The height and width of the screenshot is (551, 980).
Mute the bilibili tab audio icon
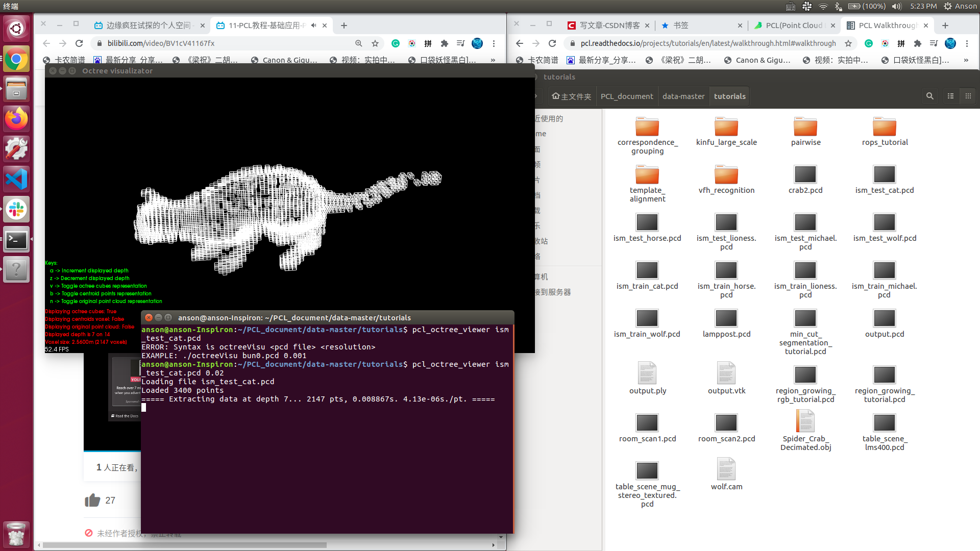click(313, 25)
